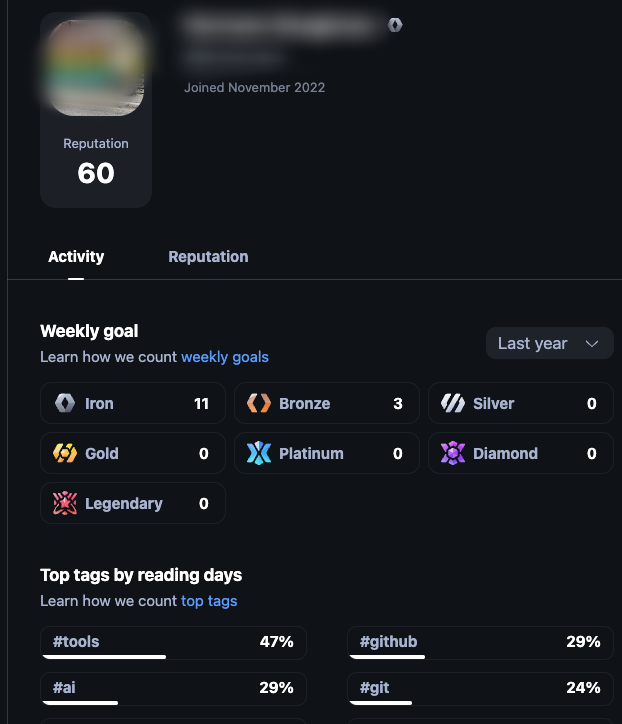Viewport: 622px width, 724px height.
Task: Click the Platinum badge icon
Action: click(259, 454)
